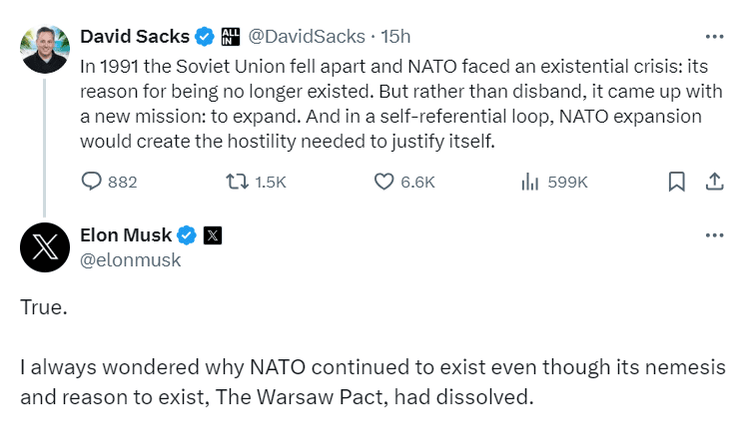The image size is (740, 425).
Task: Open David Sacks' profile photo
Action: (44, 49)
